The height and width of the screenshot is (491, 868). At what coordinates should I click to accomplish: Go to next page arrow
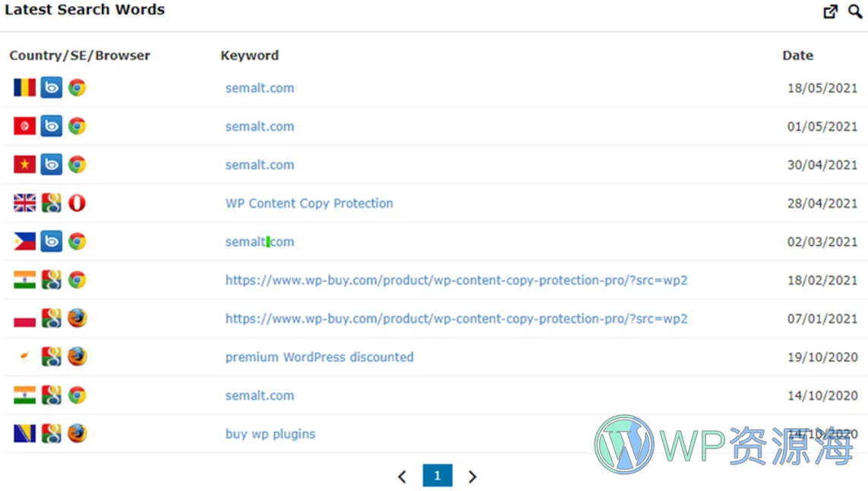[472, 476]
